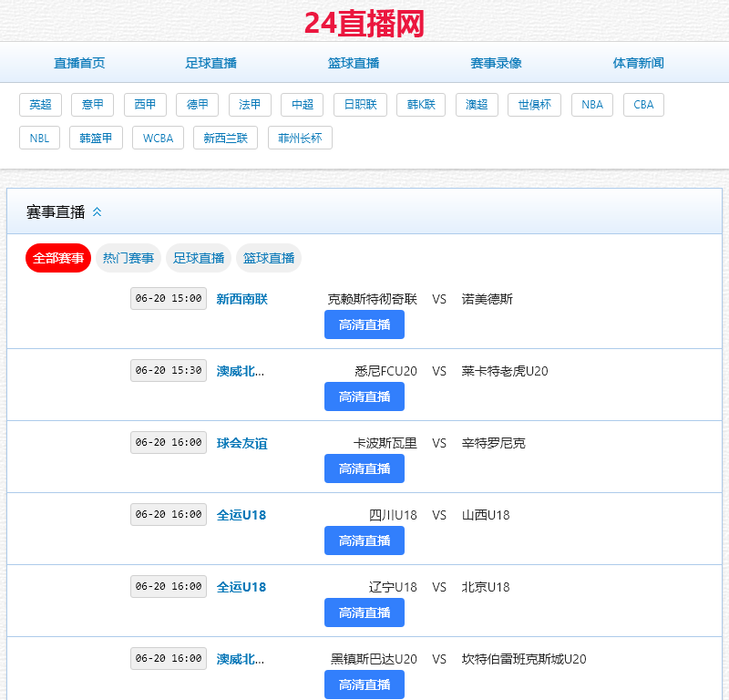Screen dimensions: 729x700
Task: Open 澳威北... league link at 15:30
Action: [x=241, y=371]
